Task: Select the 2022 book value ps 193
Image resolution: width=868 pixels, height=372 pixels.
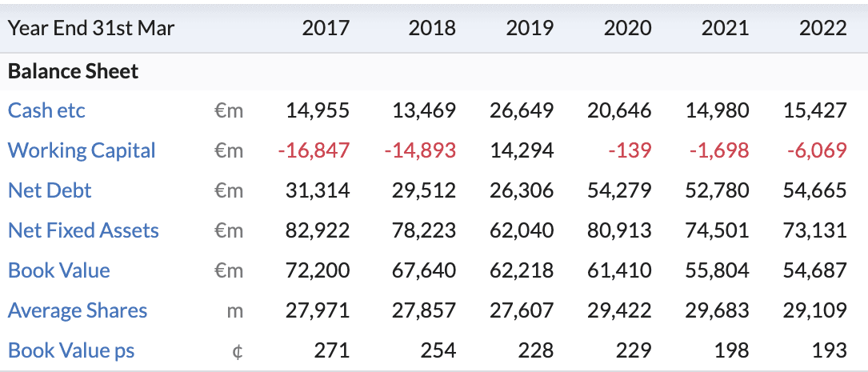Action: click(830, 350)
